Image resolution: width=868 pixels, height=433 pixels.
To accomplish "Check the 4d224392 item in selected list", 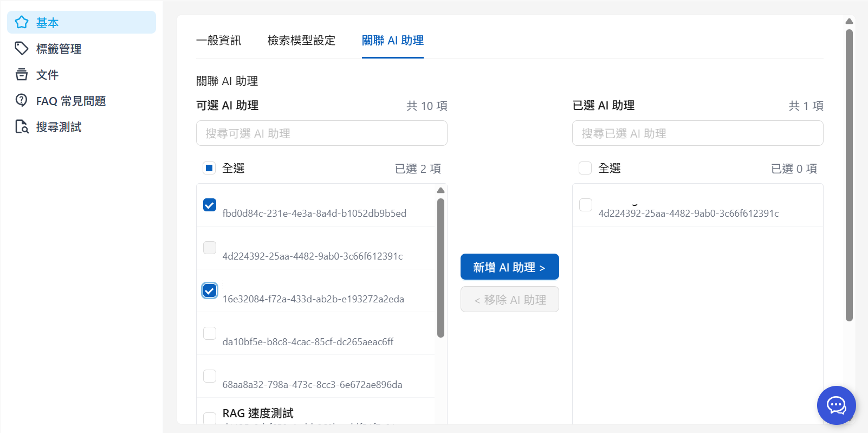I will (x=586, y=205).
